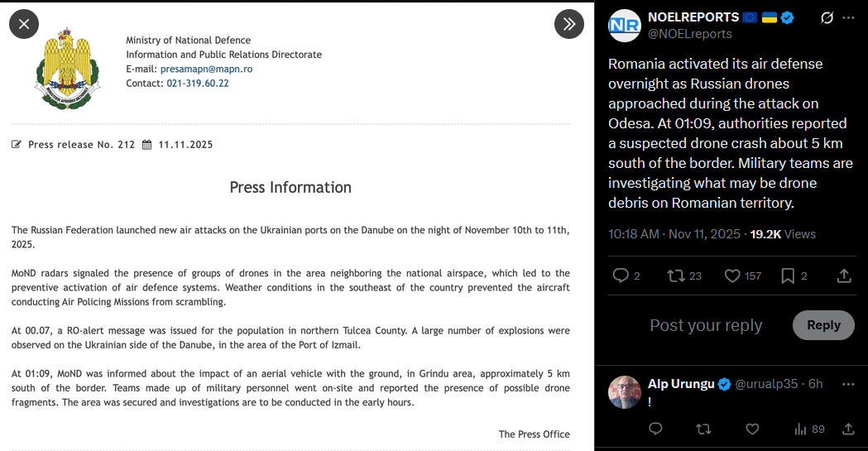Click the 11.11.2025 date text
Viewport: 868px width, 451px height.
[x=185, y=145]
